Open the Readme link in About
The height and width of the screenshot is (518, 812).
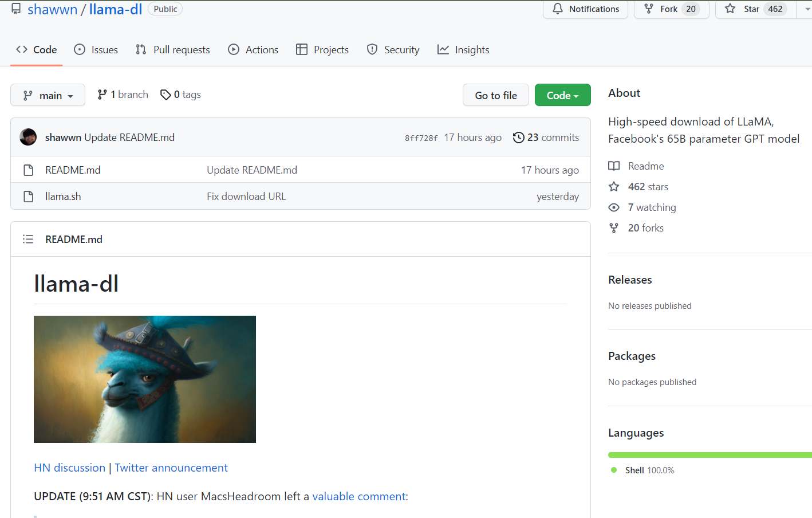pyautogui.click(x=646, y=166)
